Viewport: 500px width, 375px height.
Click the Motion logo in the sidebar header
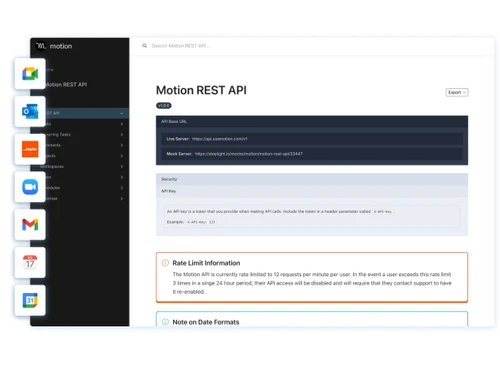tap(41, 46)
